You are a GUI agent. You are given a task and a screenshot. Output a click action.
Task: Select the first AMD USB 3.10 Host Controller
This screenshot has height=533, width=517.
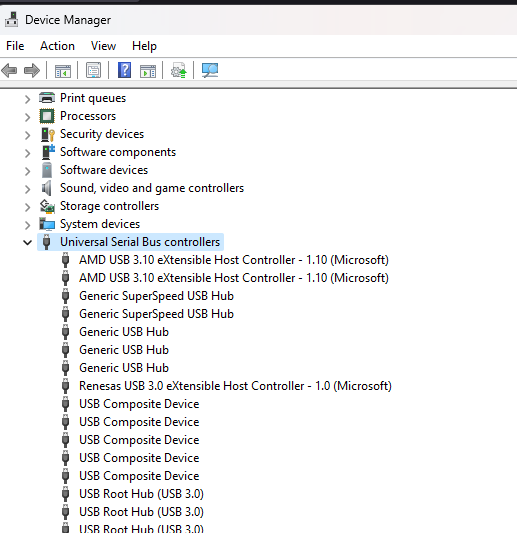234,260
